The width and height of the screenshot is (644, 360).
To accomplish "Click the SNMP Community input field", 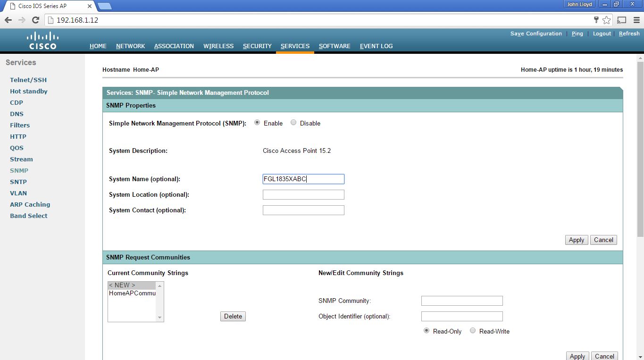I will coord(462,301).
